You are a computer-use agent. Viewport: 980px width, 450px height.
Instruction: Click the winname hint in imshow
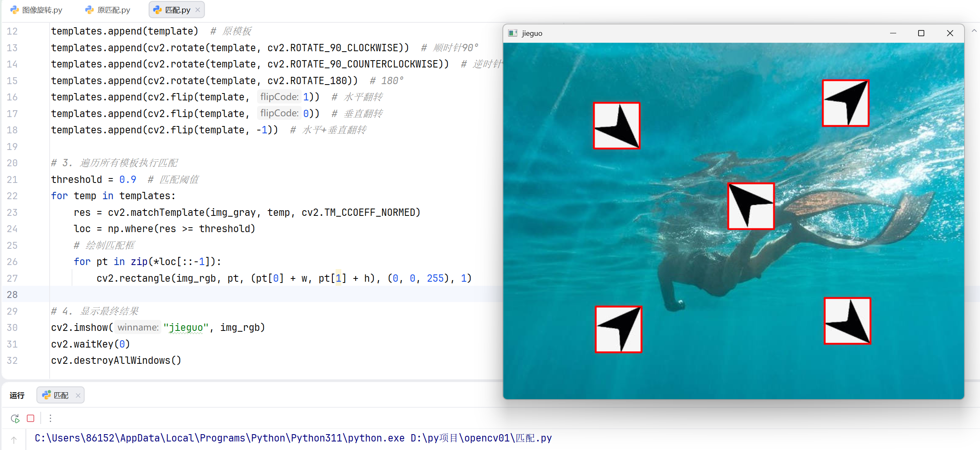click(138, 327)
